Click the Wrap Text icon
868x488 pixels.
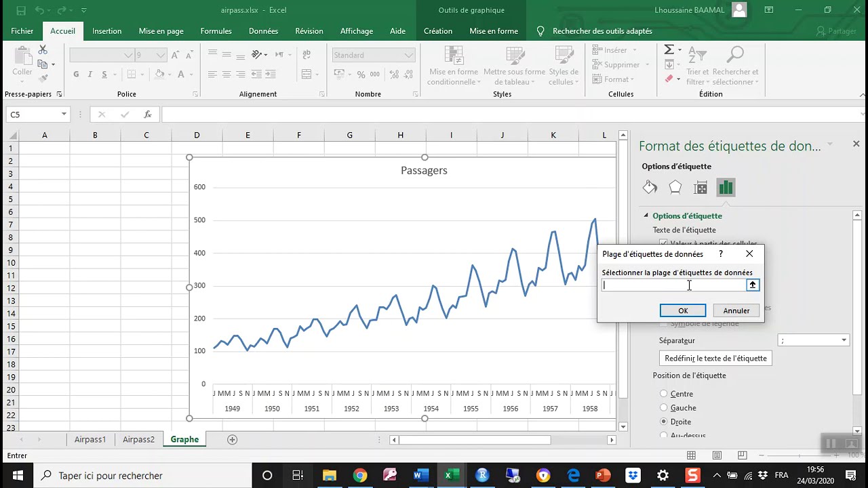(x=307, y=55)
